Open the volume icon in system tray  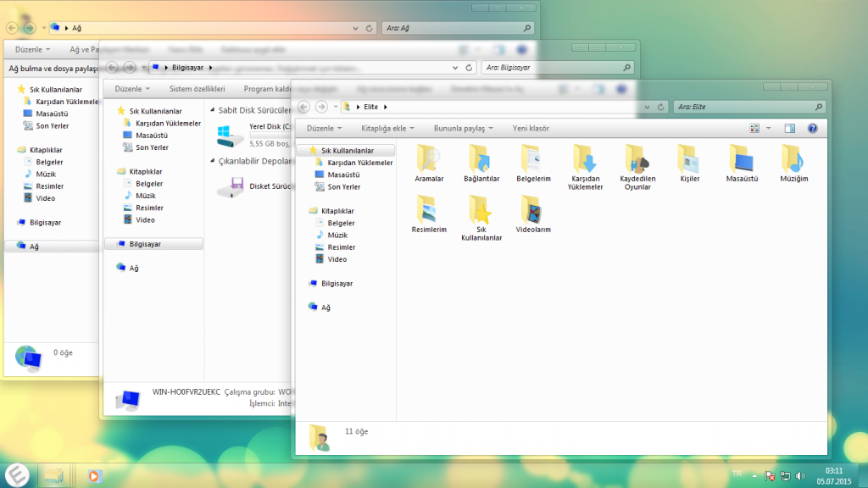800,476
